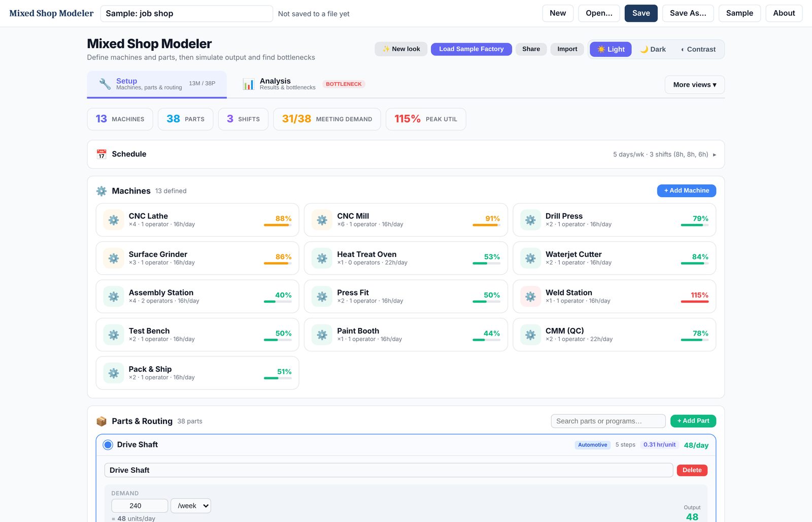Enable Contrast theme
Screen dimensions: 812x522
click(x=698, y=49)
